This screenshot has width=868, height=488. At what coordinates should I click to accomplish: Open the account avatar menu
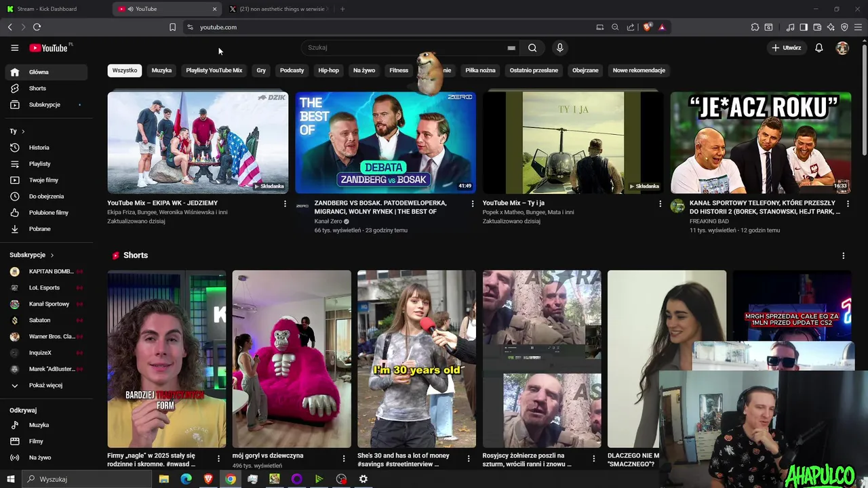[x=842, y=48]
